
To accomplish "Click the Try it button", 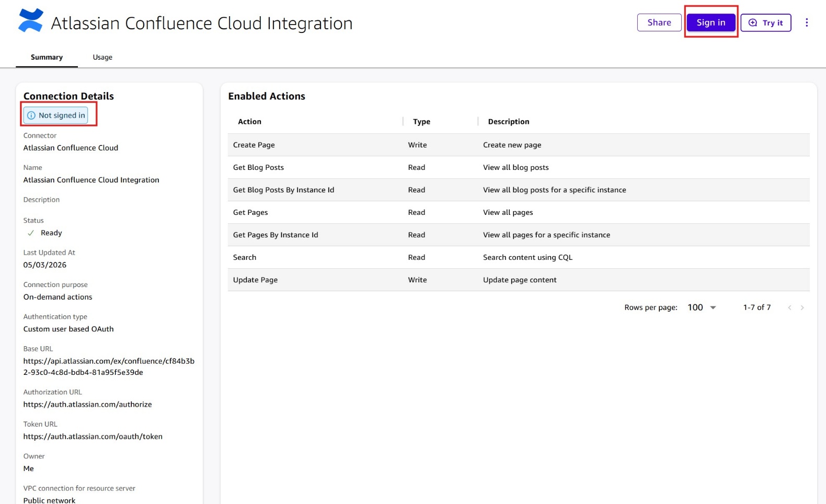I will pos(766,22).
